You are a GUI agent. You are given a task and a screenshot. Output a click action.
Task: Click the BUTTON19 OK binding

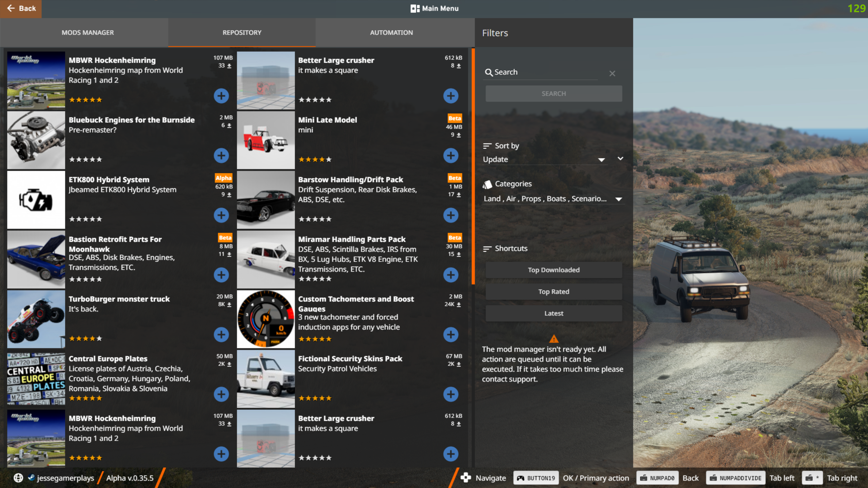[536, 478]
